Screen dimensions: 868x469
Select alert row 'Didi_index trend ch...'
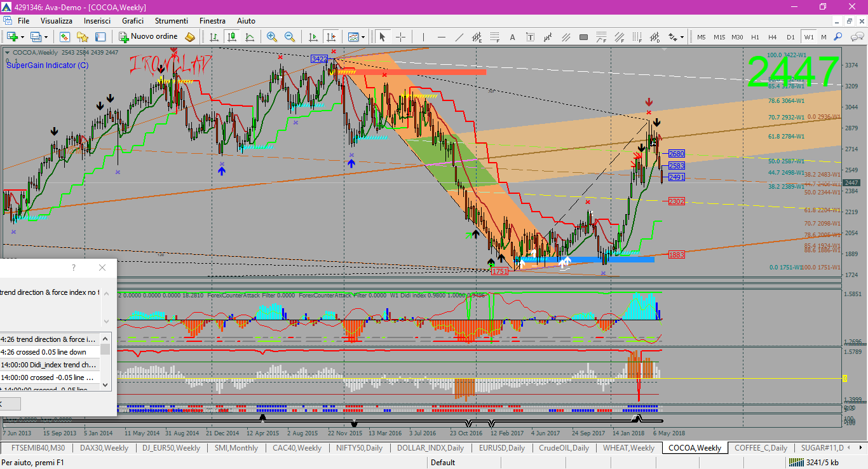click(51, 365)
